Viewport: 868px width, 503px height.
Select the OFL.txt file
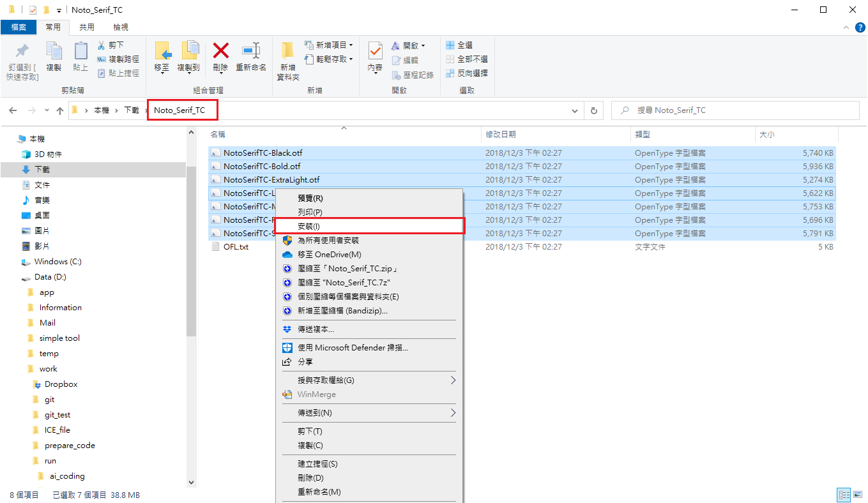point(236,247)
